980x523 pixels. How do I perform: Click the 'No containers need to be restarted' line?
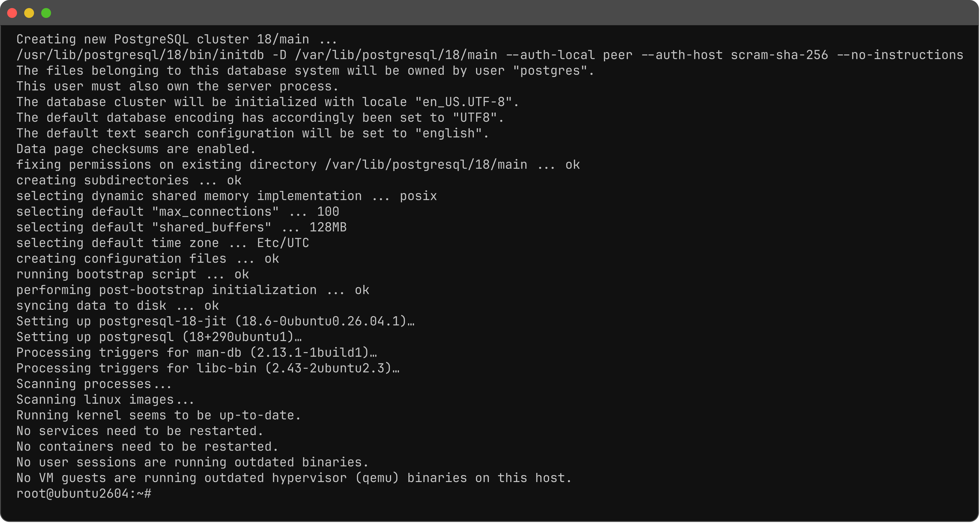(x=147, y=446)
